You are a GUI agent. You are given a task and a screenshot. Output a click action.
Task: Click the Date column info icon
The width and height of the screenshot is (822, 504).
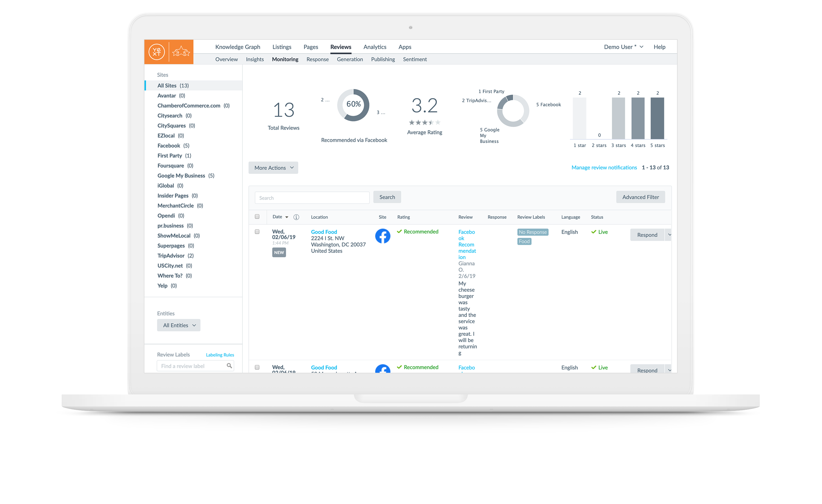pos(296,217)
